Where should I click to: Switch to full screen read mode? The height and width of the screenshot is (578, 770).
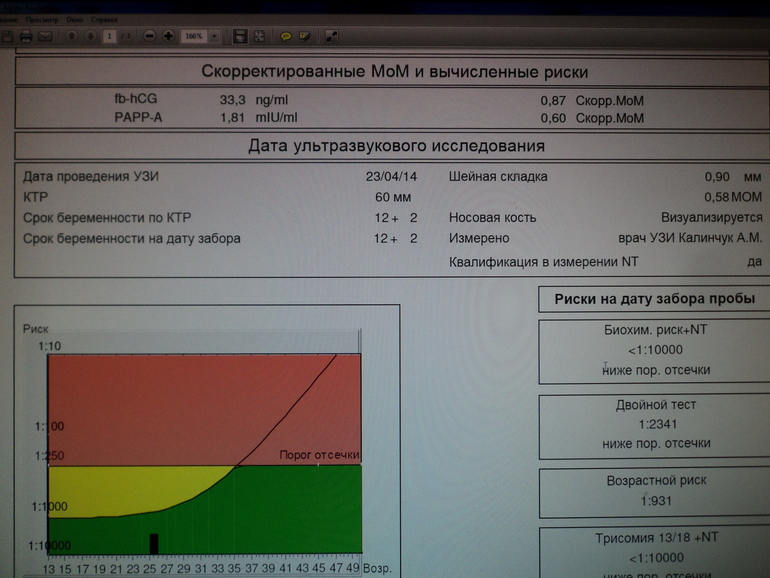tap(332, 37)
